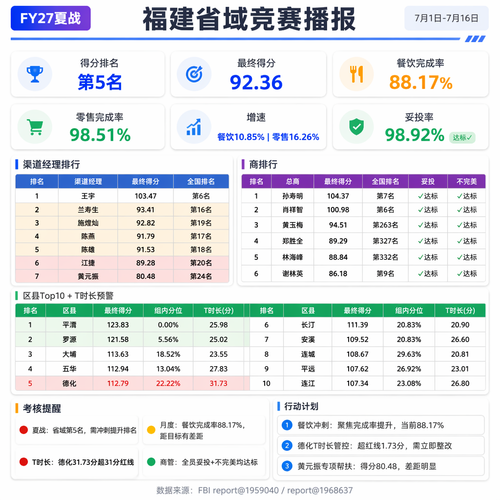The height and width of the screenshot is (500, 500).
Task: Click the target icon beside 最终得分
Action: tap(194, 74)
